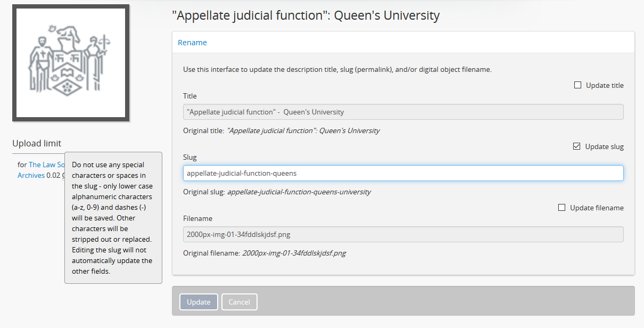This screenshot has width=644, height=328.
Task: Click the Filename label above the filename box
Action: click(197, 218)
